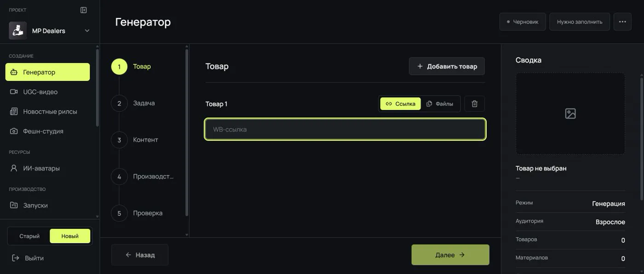Screen dimensions: 644x274
Task: Click the trash icon for Товар 1
Action: (x=475, y=104)
